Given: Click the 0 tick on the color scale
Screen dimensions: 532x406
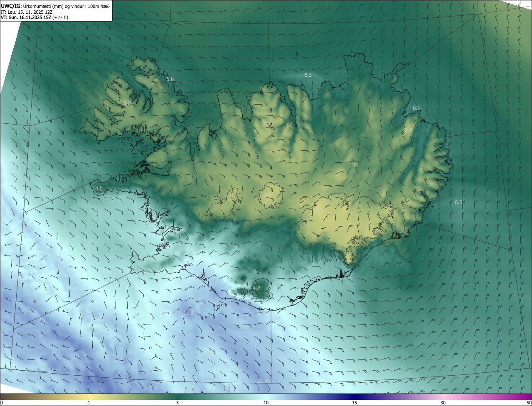Looking at the screenshot, I should (2, 403).
